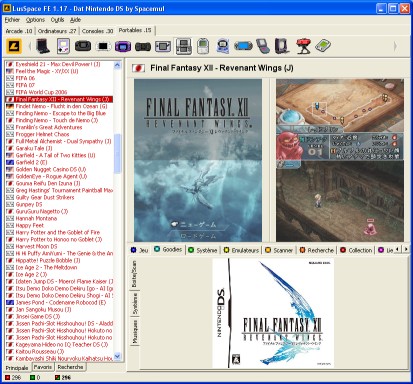Click the yellow LusSpace logo icon
The height and width of the screenshot is (384, 413).
[x=14, y=46]
